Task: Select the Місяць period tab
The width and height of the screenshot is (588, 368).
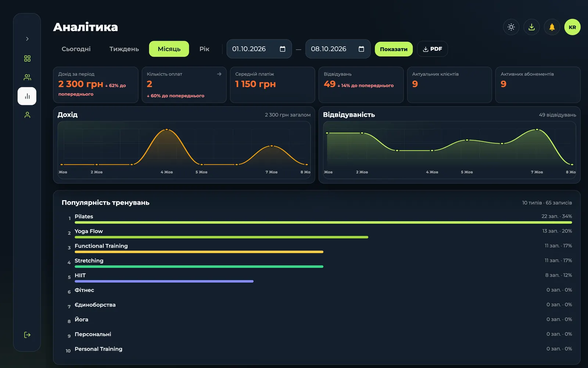Action: click(169, 49)
